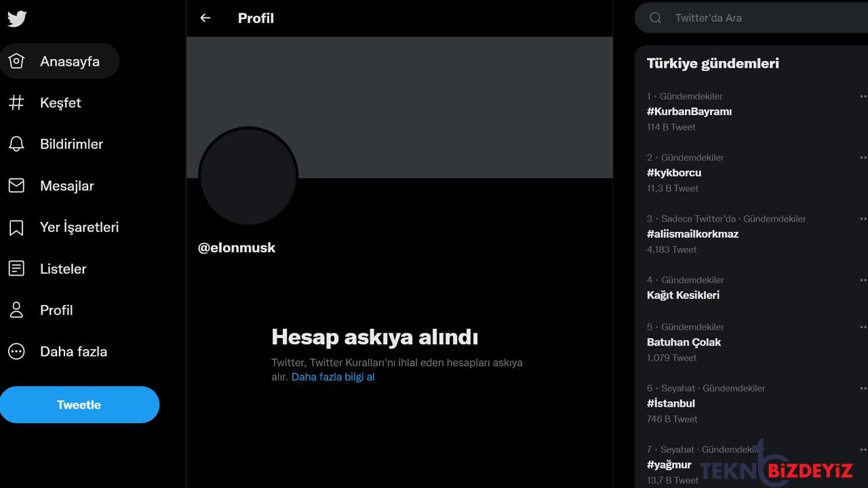This screenshot has width=868, height=488.
Task: Open options menu for Batuhan Çolak trend
Action: click(x=863, y=327)
